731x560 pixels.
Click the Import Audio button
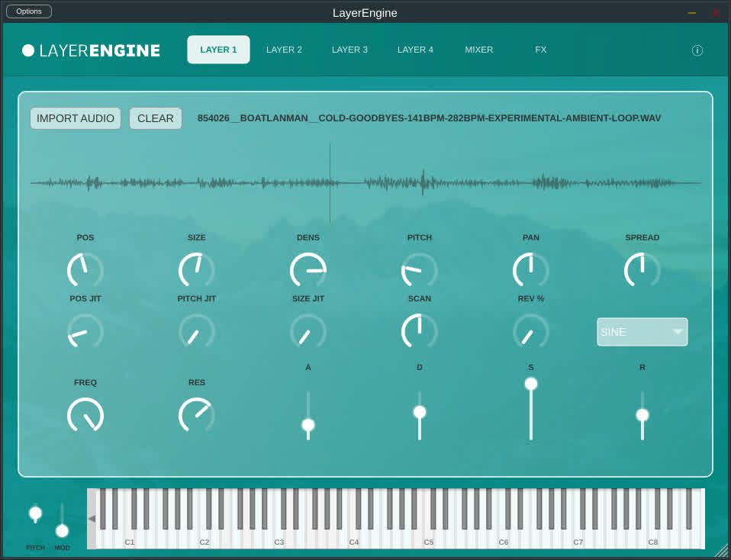(76, 118)
